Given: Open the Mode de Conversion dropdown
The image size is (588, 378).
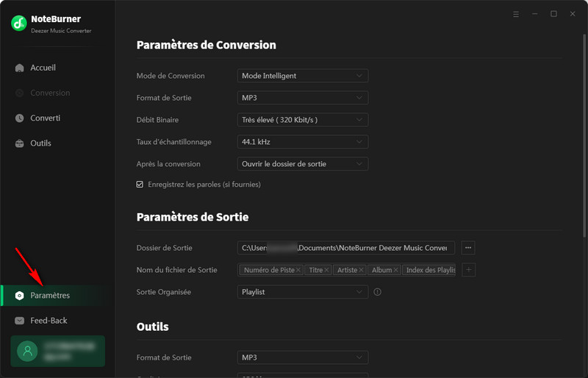Looking at the screenshot, I should click(x=303, y=76).
